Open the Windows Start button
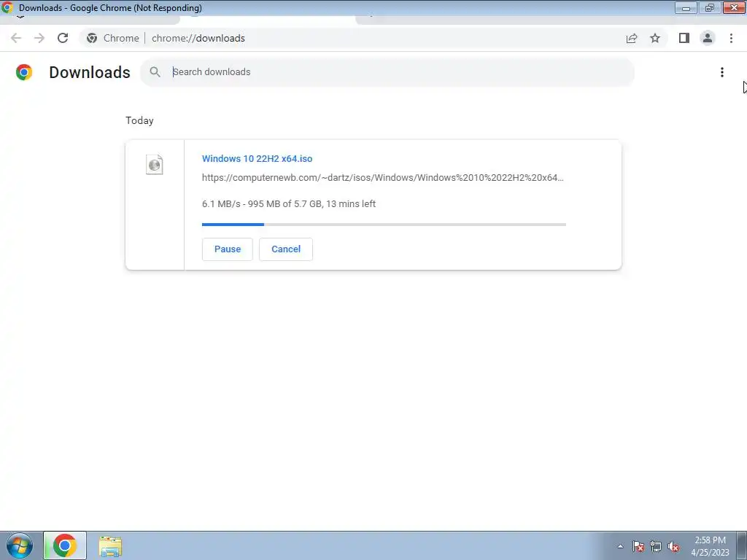The width and height of the screenshot is (747, 560). [x=20, y=545]
